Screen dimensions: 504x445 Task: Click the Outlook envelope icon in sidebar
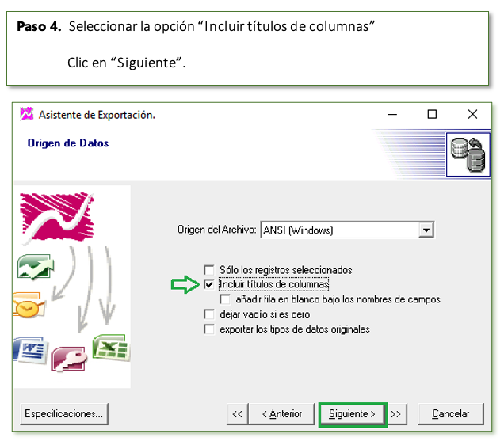pos(29,305)
